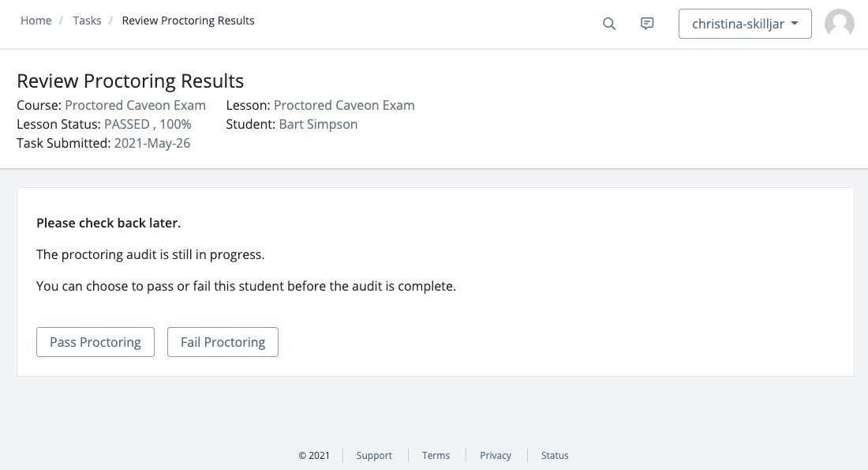Open the user avatar profile picture
The height and width of the screenshot is (470, 868).
pyautogui.click(x=839, y=24)
